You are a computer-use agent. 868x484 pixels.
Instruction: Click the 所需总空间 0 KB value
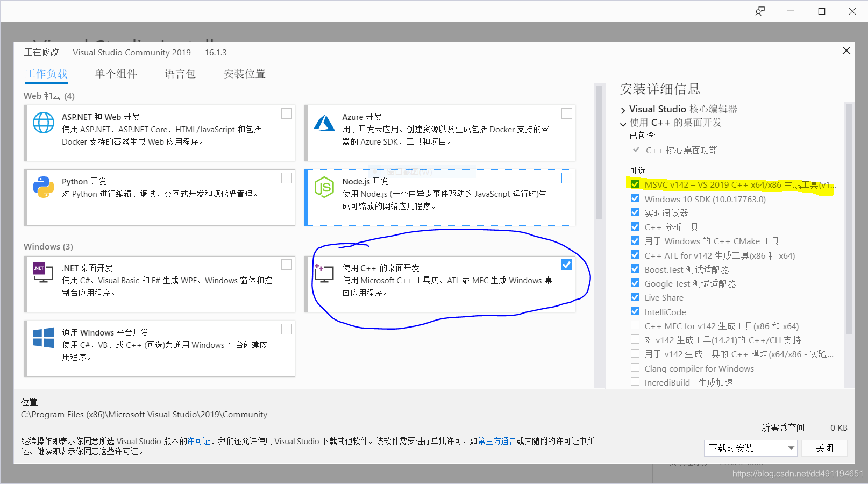(x=838, y=428)
